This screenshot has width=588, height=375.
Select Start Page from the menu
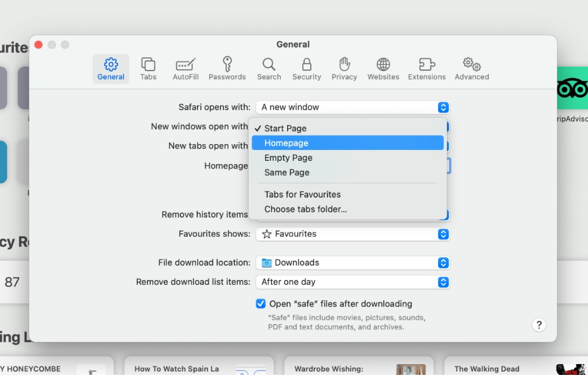point(347,128)
